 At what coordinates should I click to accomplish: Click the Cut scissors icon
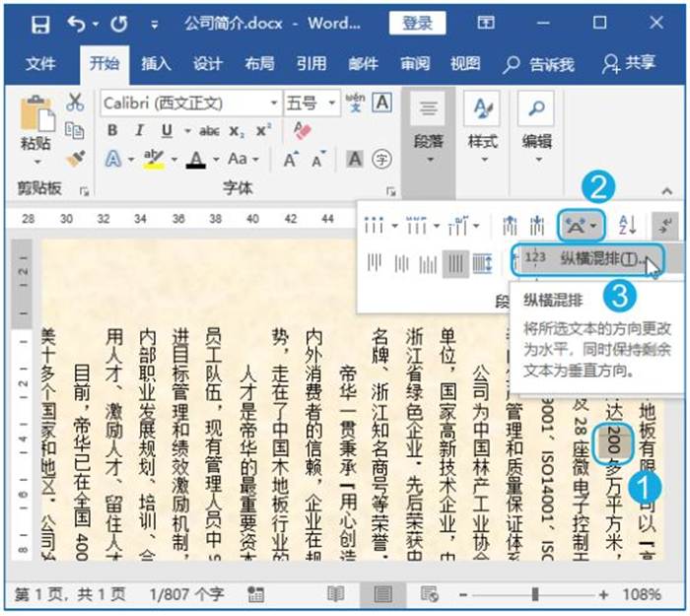click(75, 103)
